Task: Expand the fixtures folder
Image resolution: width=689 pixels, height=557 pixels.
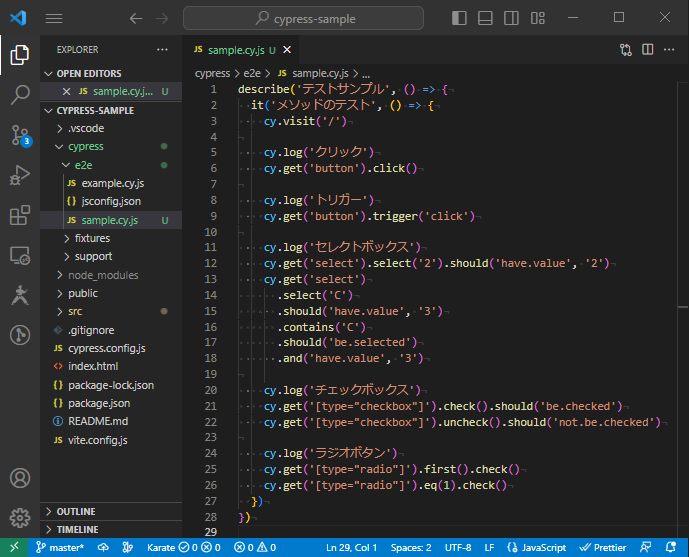Action: pos(111,238)
